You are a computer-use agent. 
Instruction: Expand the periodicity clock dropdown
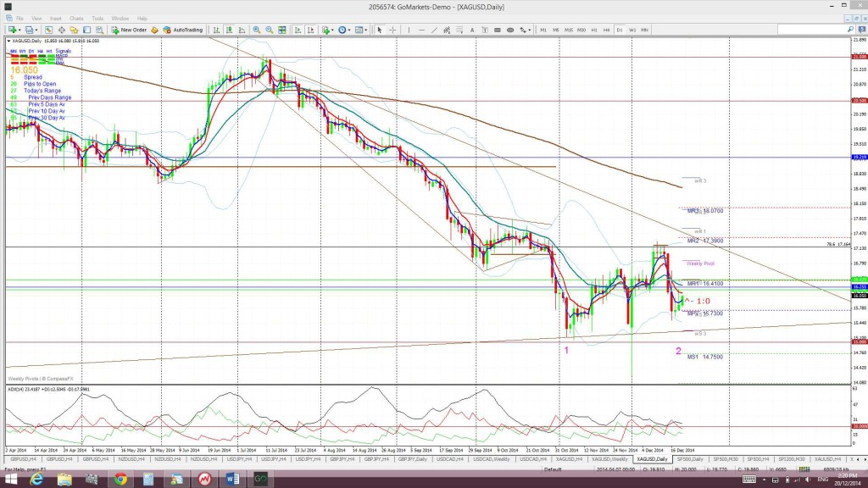tap(349, 30)
